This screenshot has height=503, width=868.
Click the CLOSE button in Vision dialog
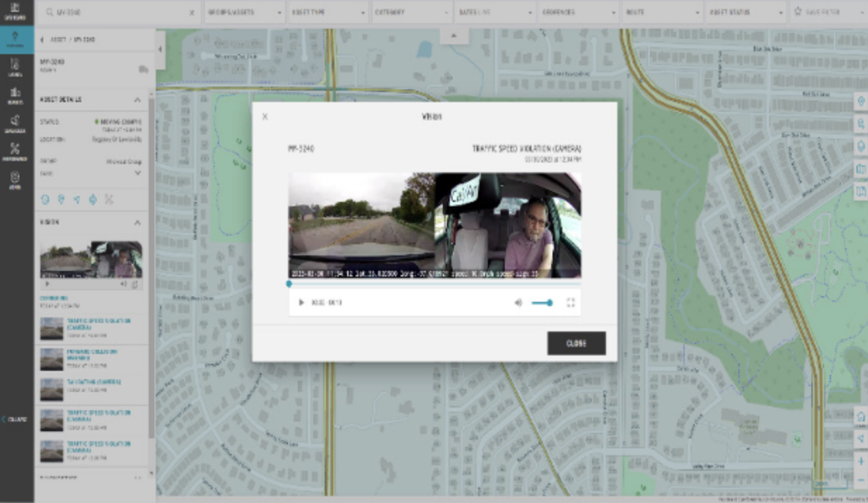click(576, 343)
